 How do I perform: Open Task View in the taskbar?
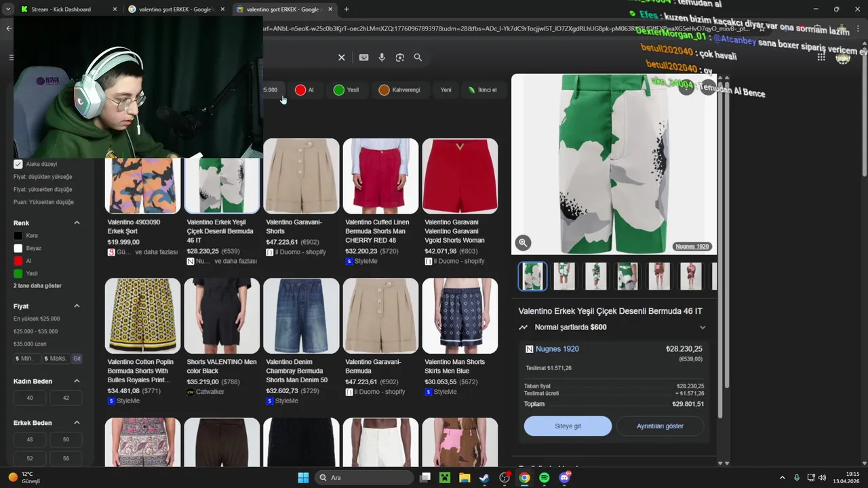[425, 478]
